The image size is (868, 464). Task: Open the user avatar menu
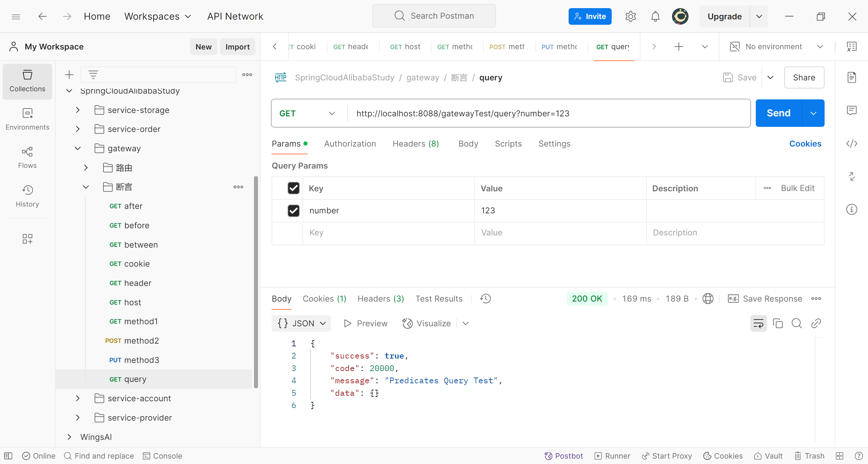(x=680, y=16)
